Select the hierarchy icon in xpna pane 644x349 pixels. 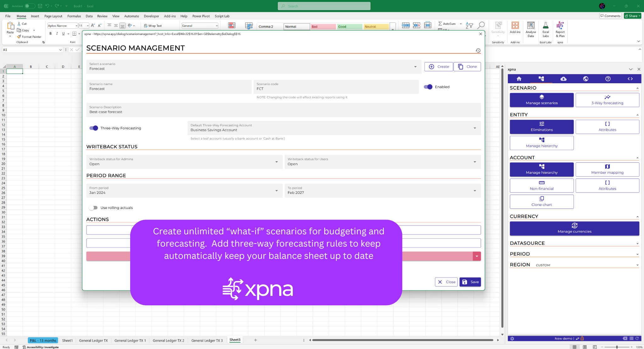[x=541, y=79]
